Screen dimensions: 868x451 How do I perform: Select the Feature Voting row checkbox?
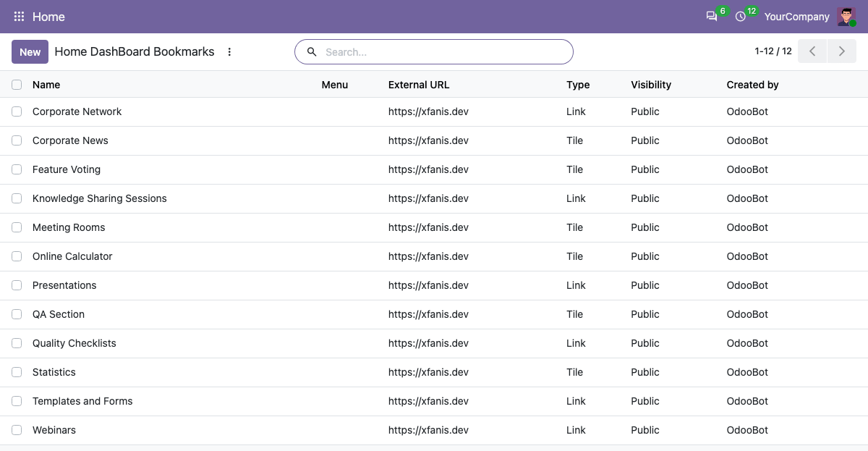pyautogui.click(x=17, y=169)
